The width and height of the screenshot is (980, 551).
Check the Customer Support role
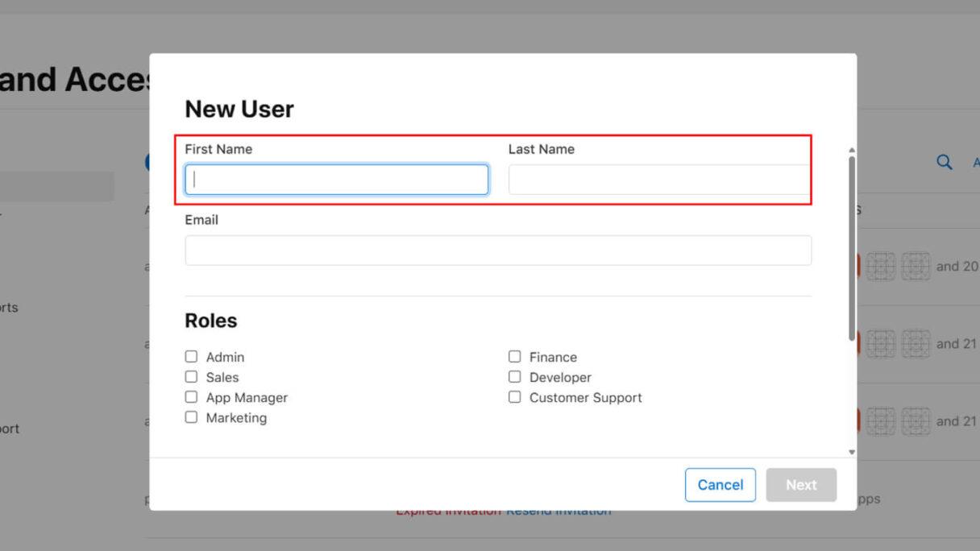(x=515, y=396)
